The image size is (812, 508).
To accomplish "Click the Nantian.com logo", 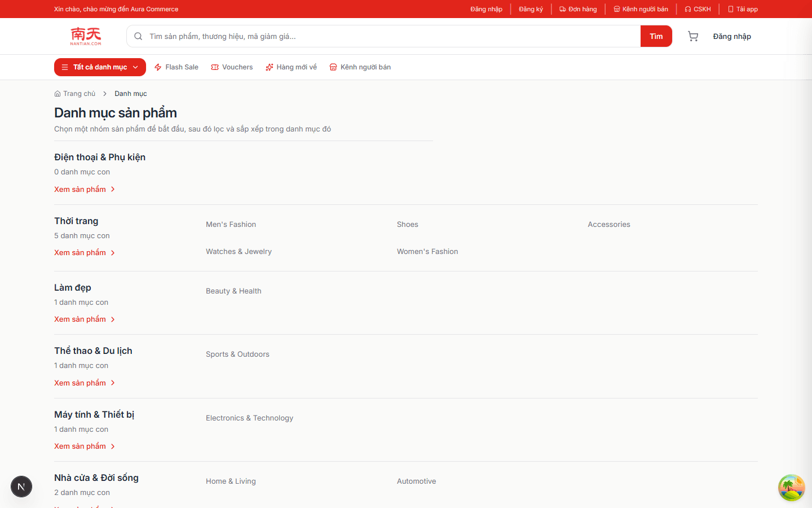I will click(x=86, y=36).
